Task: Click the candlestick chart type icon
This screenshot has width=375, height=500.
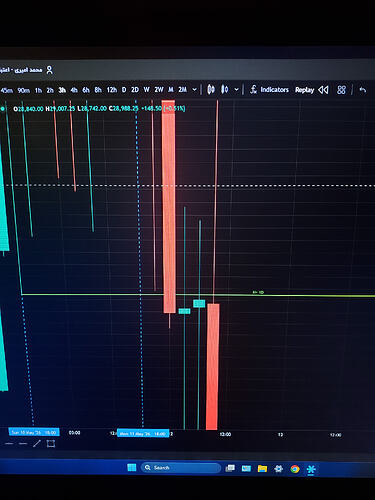Action: pyautogui.click(x=211, y=89)
